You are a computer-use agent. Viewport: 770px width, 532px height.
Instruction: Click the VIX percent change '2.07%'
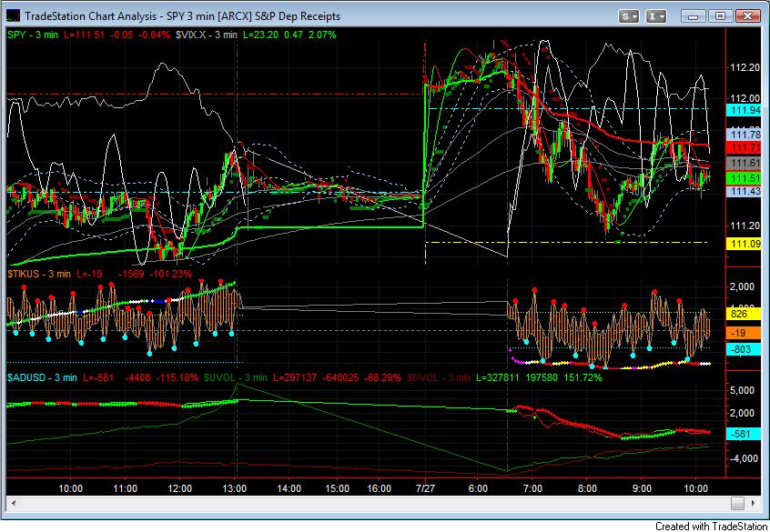[x=322, y=35]
